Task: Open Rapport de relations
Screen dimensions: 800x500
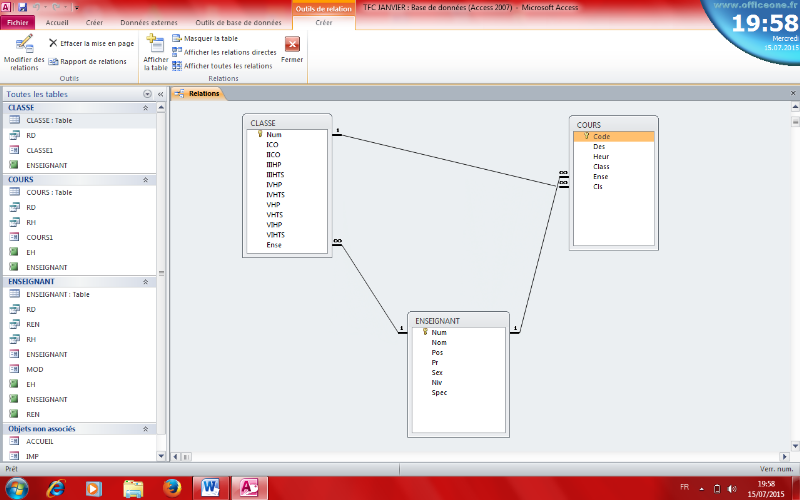Action: coord(87,61)
